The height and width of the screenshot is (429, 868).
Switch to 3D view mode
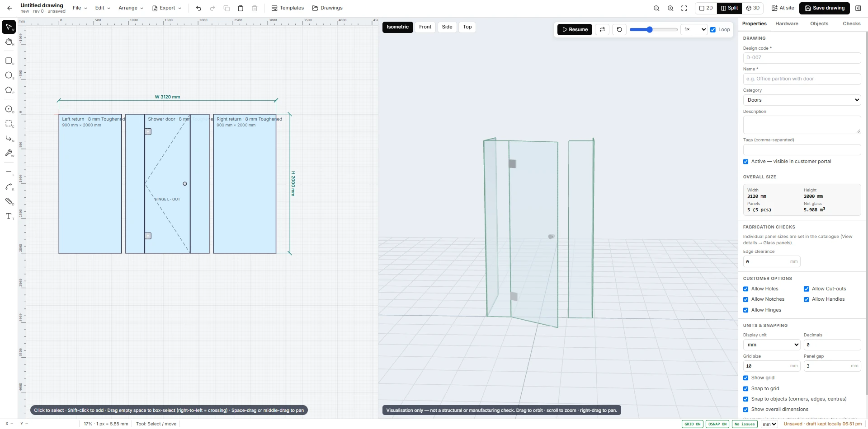[x=753, y=8]
